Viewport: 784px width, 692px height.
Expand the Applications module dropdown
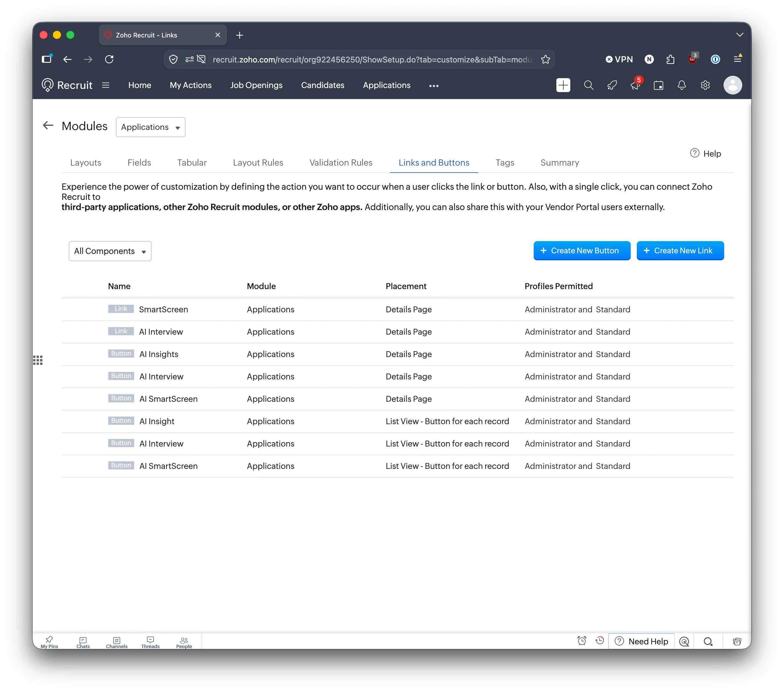pos(150,127)
